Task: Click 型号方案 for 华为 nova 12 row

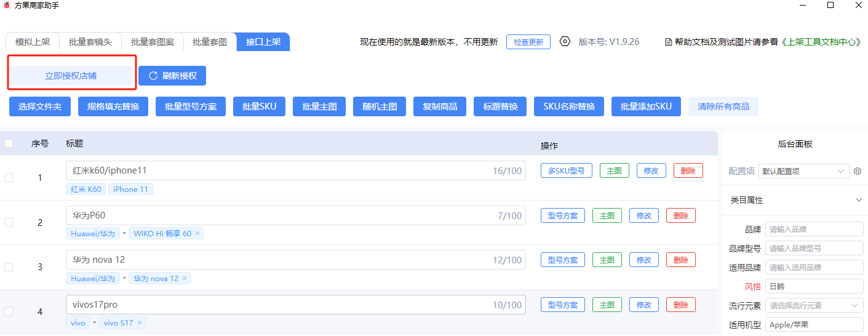Action: pyautogui.click(x=563, y=260)
